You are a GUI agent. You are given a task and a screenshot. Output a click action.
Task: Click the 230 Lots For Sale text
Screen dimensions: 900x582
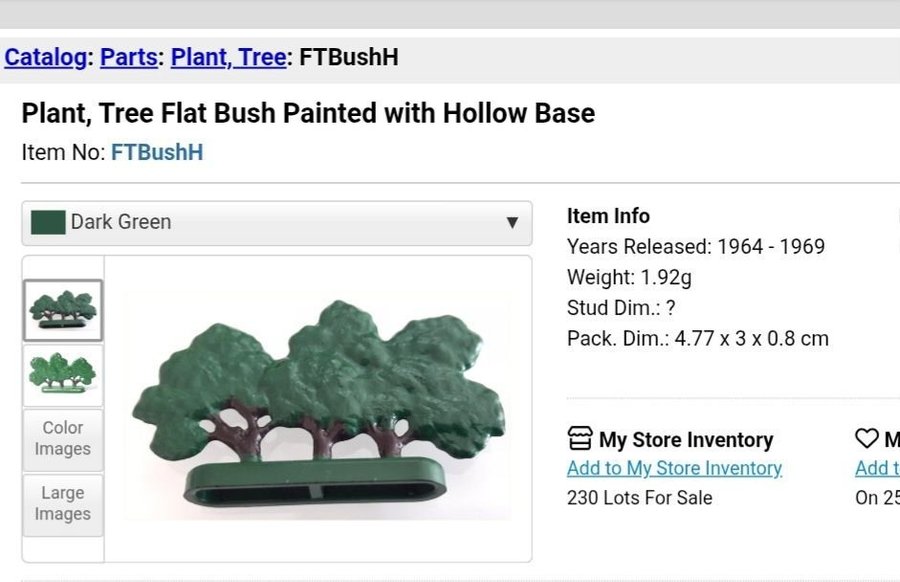coord(639,497)
